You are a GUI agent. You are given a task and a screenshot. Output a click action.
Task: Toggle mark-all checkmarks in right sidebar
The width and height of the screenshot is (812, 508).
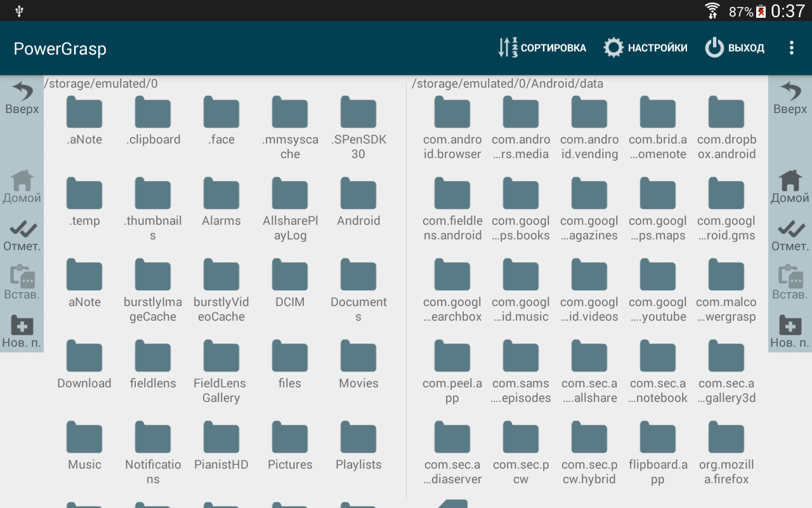coord(790,235)
